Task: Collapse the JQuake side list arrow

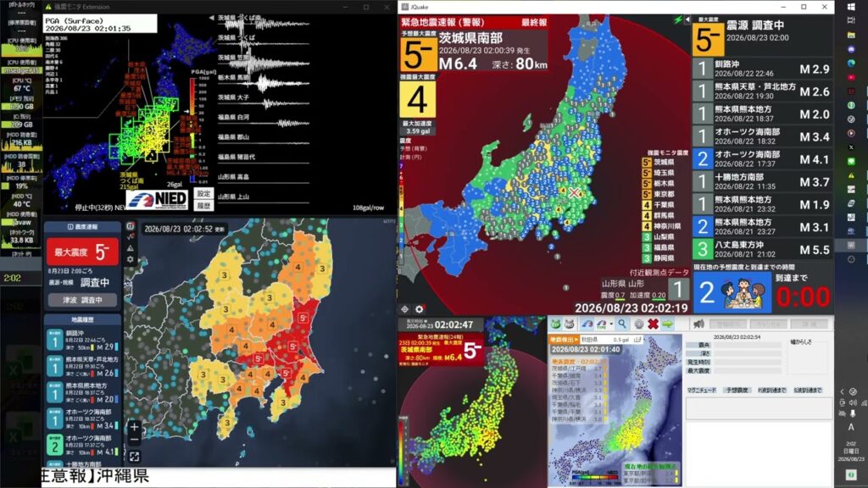Action: tap(687, 20)
